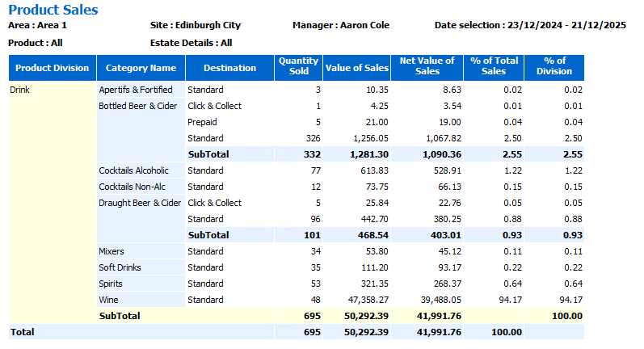Select the Value of Sales column header
The image size is (644, 349).
tap(356, 68)
